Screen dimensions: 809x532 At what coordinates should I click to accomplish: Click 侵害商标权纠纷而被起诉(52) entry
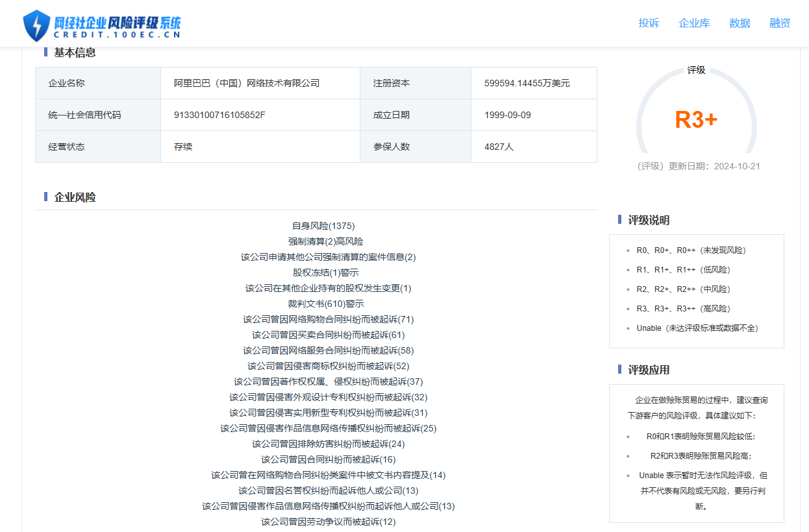[328, 366]
